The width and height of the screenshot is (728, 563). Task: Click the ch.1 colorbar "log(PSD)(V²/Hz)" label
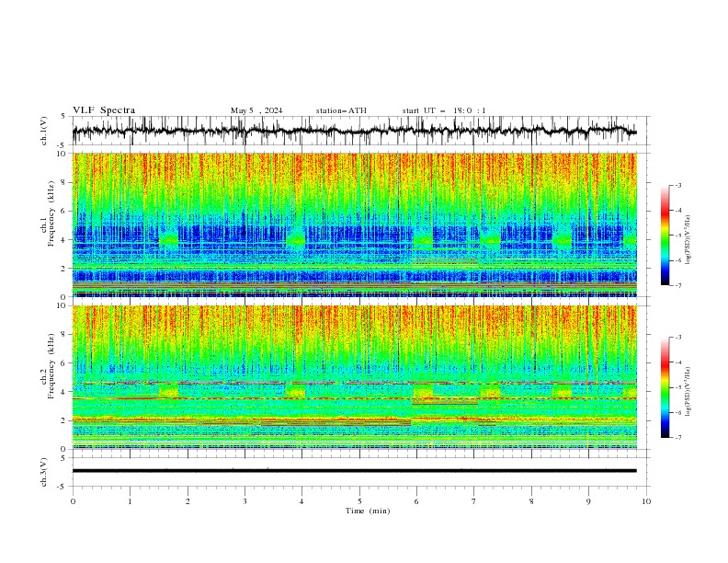[x=688, y=240]
